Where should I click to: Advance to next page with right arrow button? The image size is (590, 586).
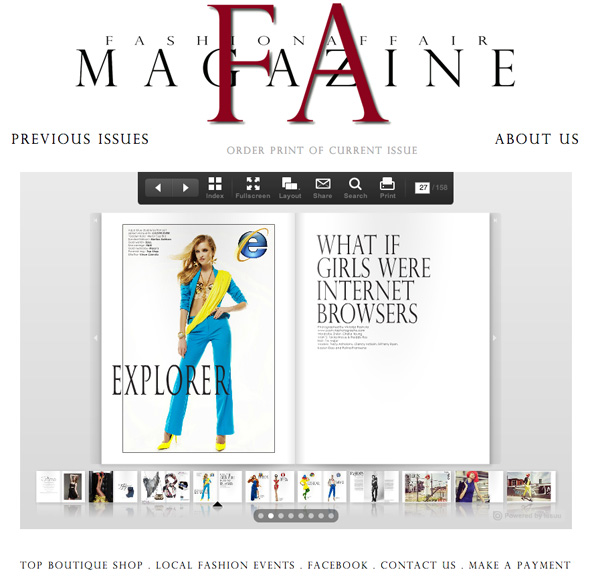pyautogui.click(x=186, y=187)
